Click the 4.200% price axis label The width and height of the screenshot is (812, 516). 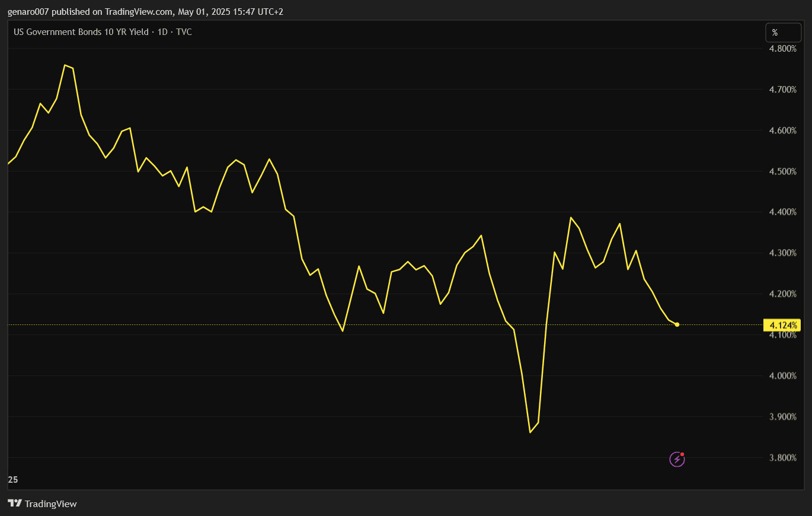pos(782,294)
